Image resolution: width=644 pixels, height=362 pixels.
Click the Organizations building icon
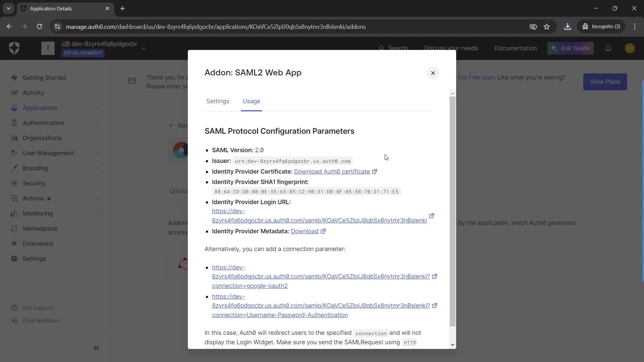[x=14, y=138]
